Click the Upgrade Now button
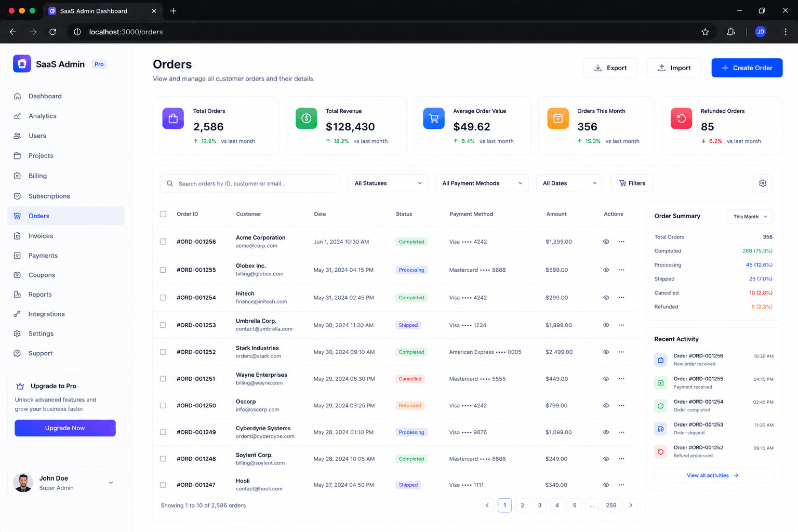 pos(65,428)
